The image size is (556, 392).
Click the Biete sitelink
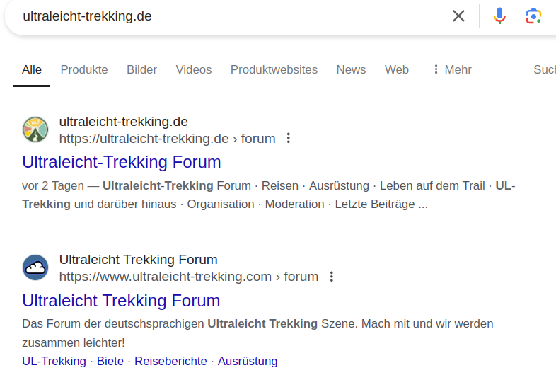[110, 361]
